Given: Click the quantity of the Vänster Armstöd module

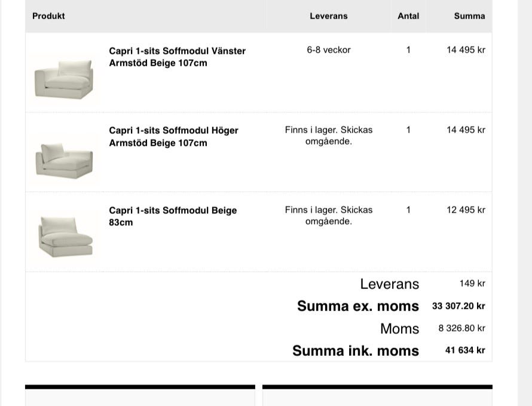Looking at the screenshot, I should pyautogui.click(x=408, y=50).
